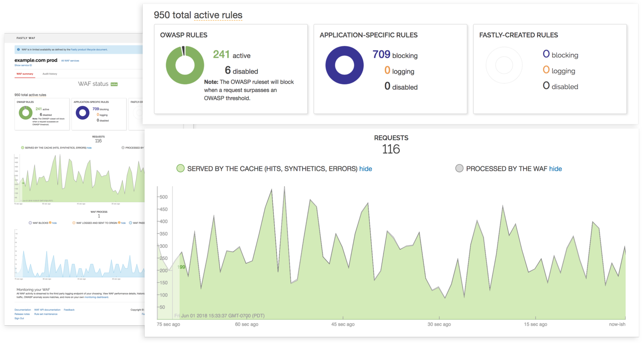Click the now-ish marker on the requests timeline

617,324
